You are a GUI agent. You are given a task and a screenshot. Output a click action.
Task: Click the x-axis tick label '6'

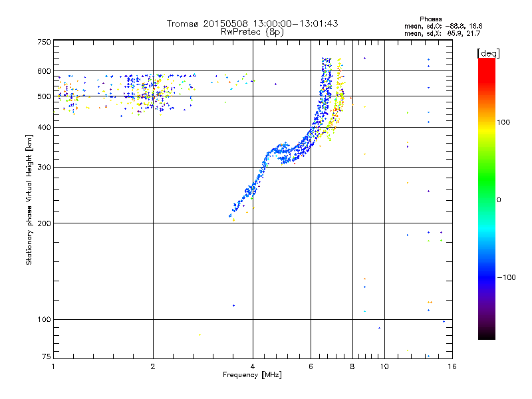tap(311, 366)
